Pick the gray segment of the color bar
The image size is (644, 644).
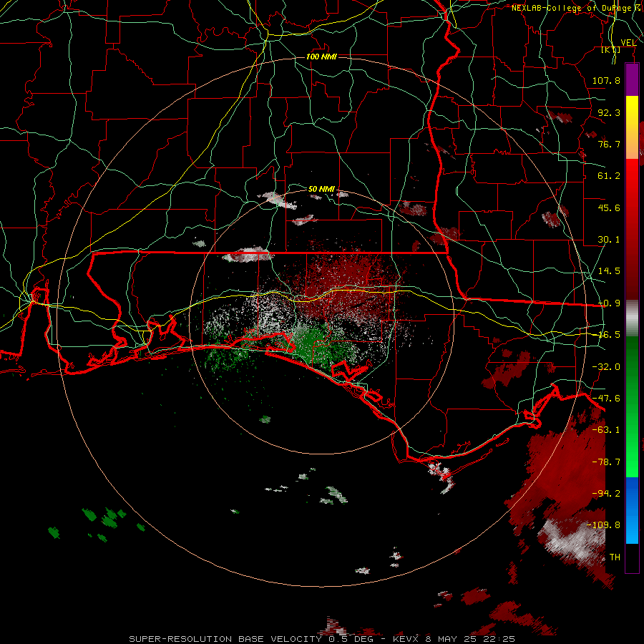tap(632, 318)
